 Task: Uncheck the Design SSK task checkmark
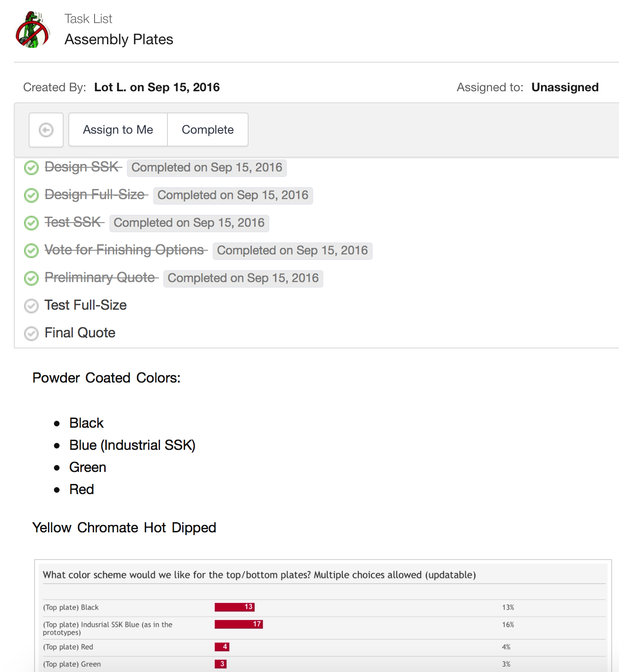pyautogui.click(x=31, y=168)
